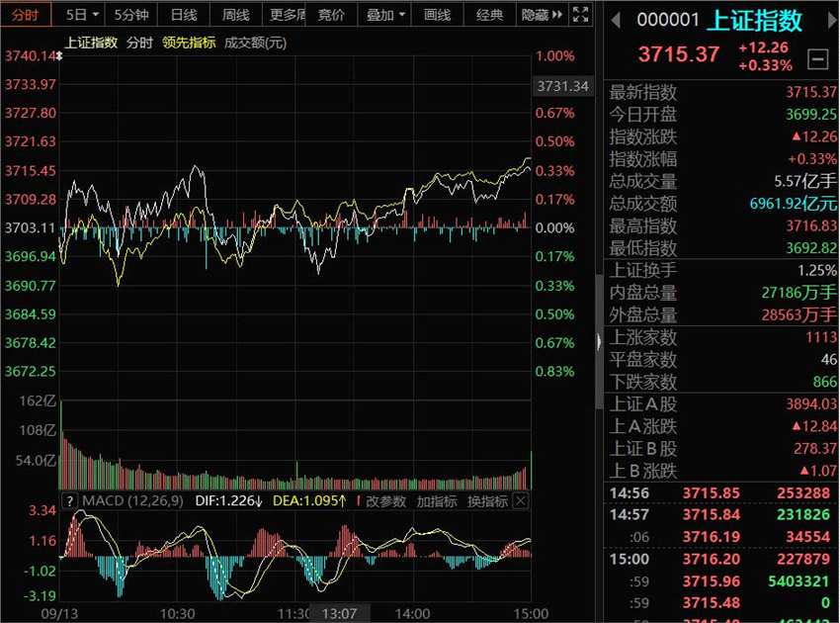Click the double-arrow more tools icon

point(557,15)
